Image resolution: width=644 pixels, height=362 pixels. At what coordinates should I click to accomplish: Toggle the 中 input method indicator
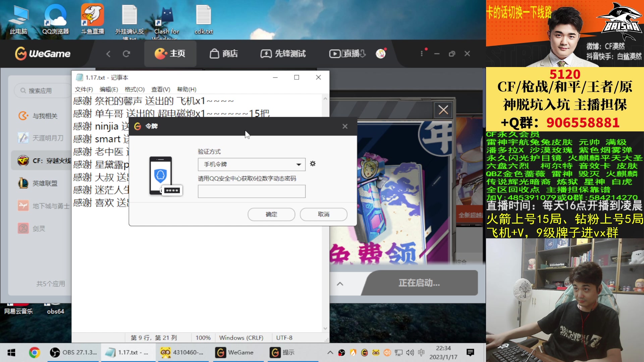[421, 353]
